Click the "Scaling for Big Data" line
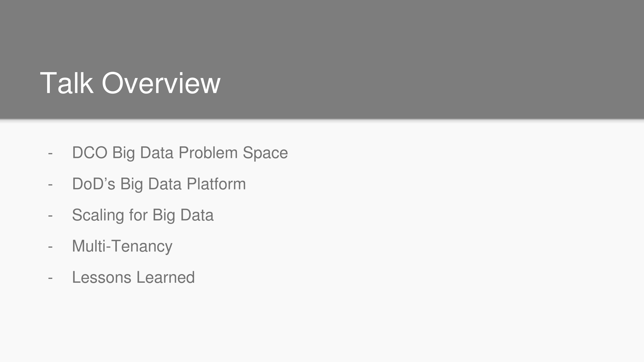Image resolution: width=644 pixels, height=362 pixels. (143, 215)
